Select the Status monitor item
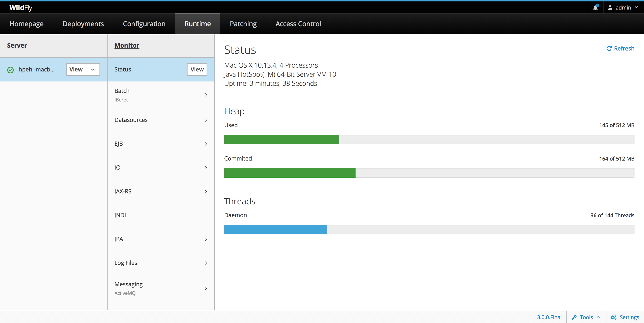This screenshot has width=644, height=323. [x=161, y=70]
